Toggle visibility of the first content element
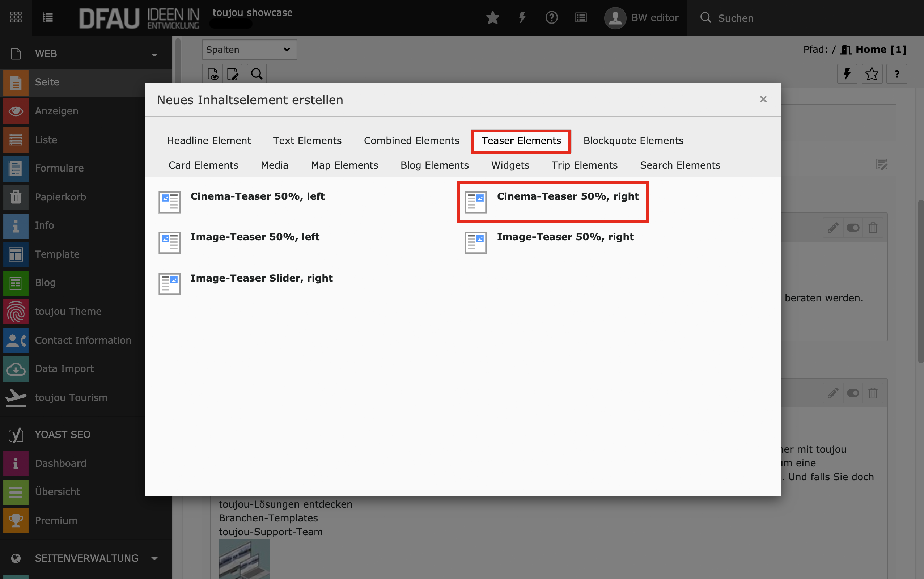 (x=853, y=228)
